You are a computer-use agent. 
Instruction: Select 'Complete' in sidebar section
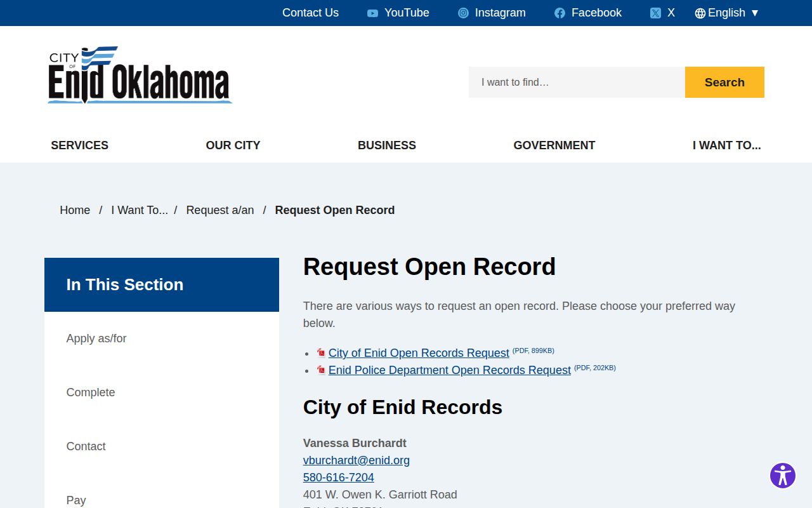click(x=162, y=392)
